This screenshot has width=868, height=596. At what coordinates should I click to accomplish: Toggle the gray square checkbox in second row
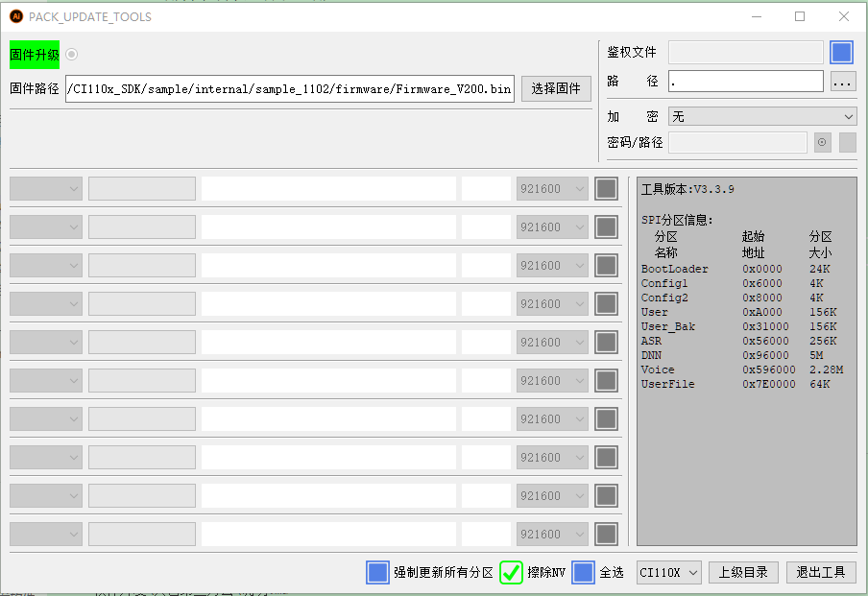[606, 226]
